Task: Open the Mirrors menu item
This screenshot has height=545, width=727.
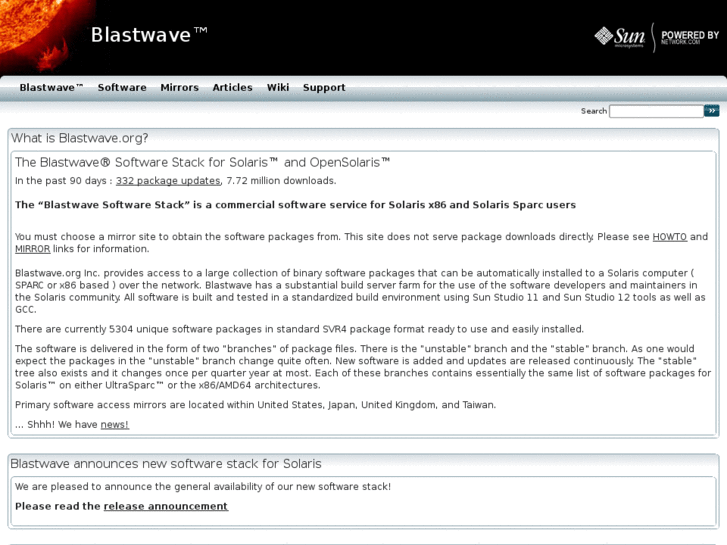Action: pyautogui.click(x=179, y=87)
